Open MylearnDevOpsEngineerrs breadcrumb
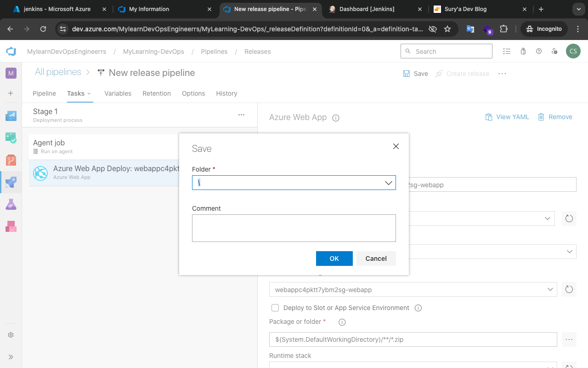The height and width of the screenshot is (368, 588). pos(67,52)
